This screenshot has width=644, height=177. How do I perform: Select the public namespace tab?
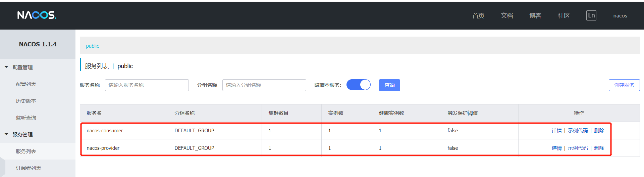coord(93,46)
